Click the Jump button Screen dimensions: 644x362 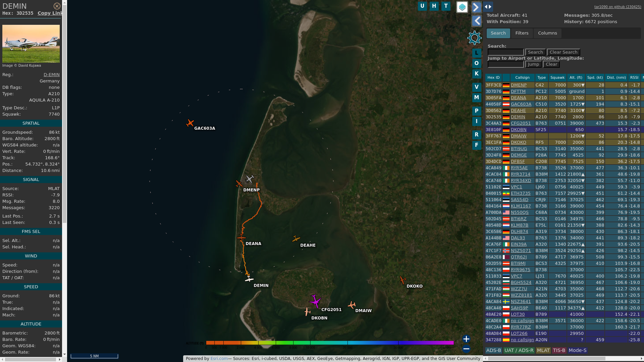click(x=533, y=64)
